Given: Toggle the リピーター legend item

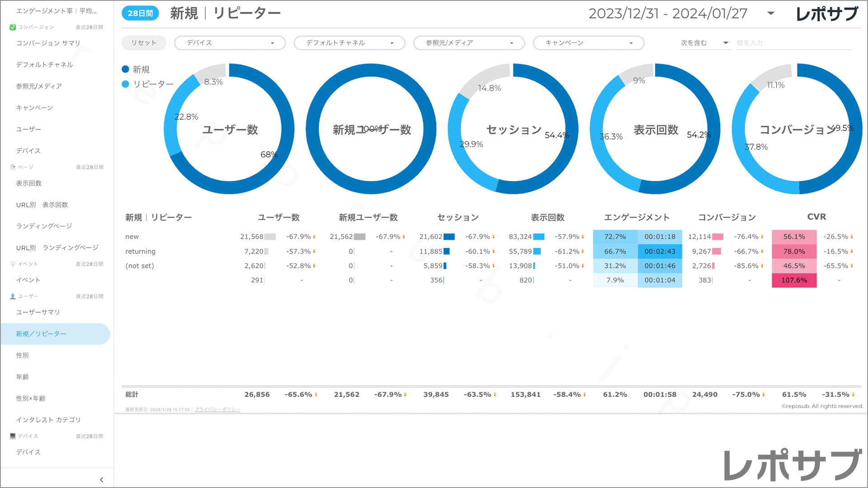Looking at the screenshot, I should (x=148, y=84).
